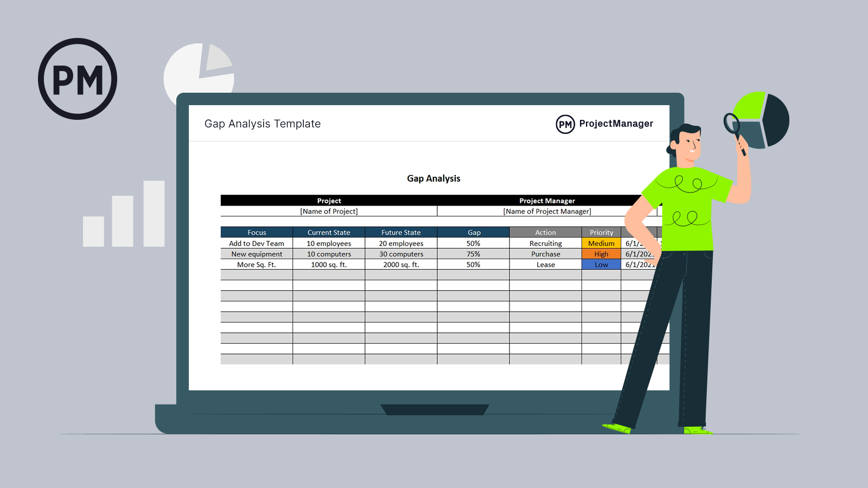Select the Project Manager header banner
Screen dimensions: 868x488
[x=547, y=200]
